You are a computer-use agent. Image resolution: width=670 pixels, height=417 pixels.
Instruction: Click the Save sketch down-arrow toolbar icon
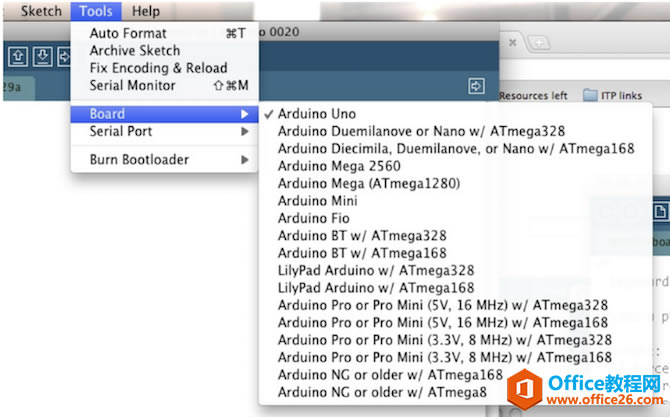42,56
